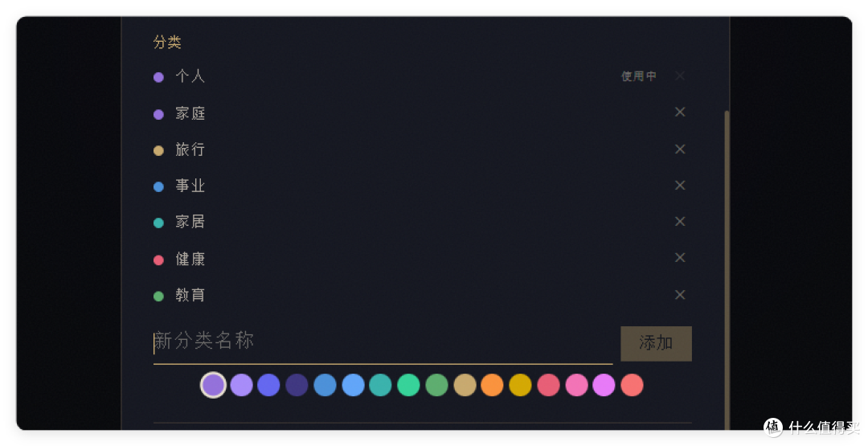Image resolution: width=868 pixels, height=446 pixels.
Task: Remove the 事业 category using its X
Action: 680,186
